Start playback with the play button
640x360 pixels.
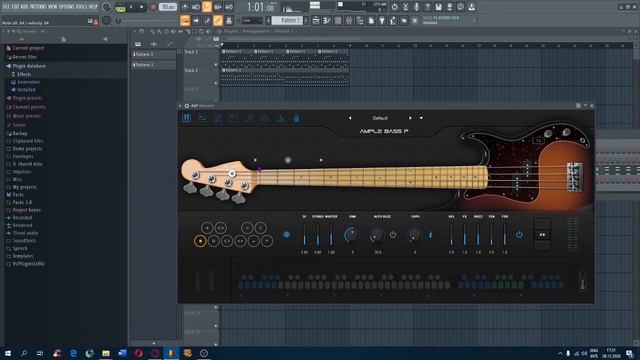131,7
